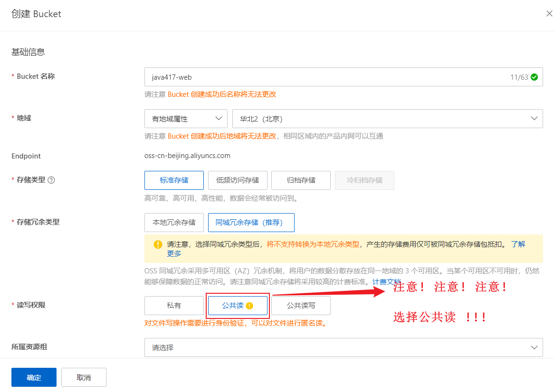Click the yellow warning icon in 公共读

[x=249, y=306]
